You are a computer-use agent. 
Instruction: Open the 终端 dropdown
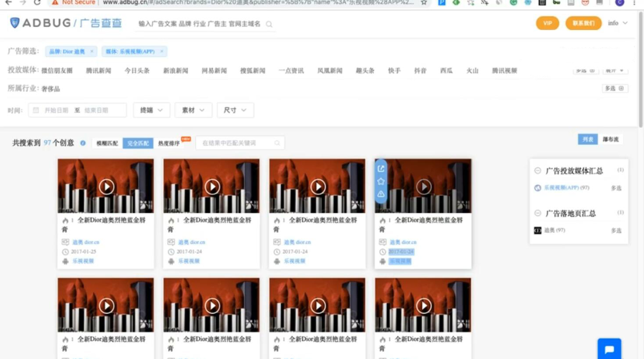click(151, 110)
